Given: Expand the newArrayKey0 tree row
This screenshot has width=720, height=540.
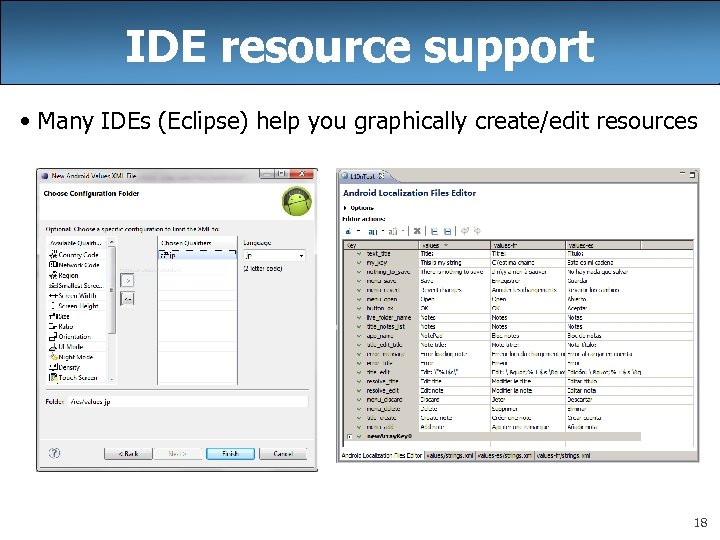Looking at the screenshot, I should tap(349, 436).
